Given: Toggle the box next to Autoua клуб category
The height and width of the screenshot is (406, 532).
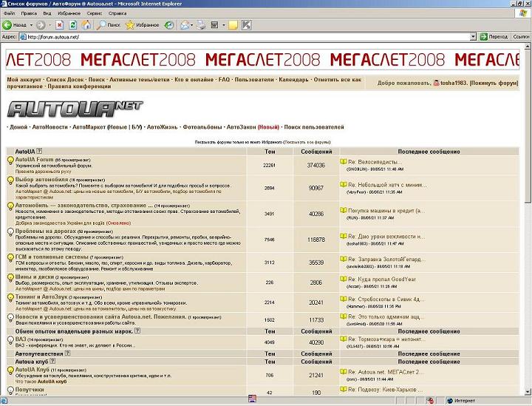Looking at the screenshot, I should [x=51, y=362].
